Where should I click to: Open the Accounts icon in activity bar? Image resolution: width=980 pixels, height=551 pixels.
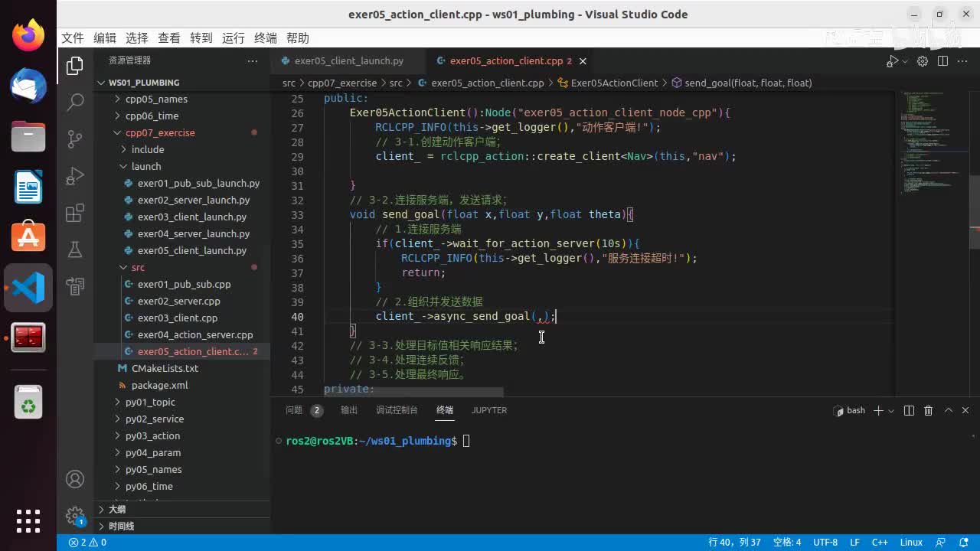pos(75,479)
